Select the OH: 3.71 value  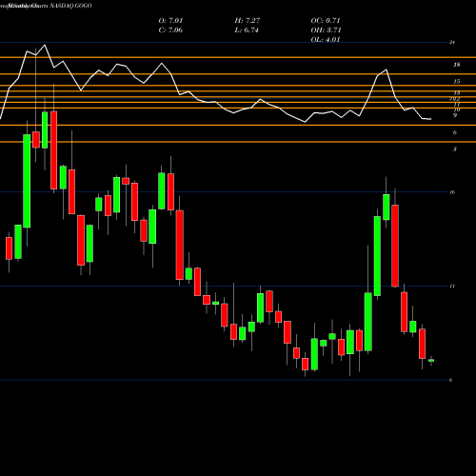coord(326,30)
